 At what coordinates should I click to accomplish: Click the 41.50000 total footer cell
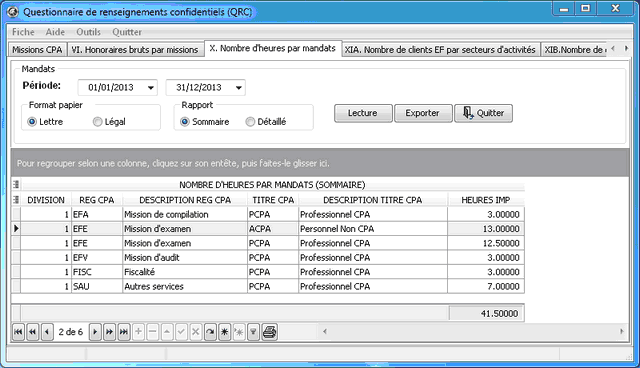coord(486,313)
